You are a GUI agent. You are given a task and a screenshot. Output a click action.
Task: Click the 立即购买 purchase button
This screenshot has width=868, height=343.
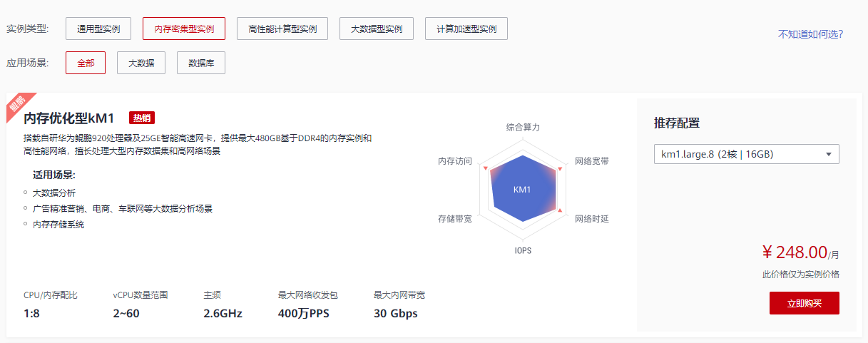[805, 303]
